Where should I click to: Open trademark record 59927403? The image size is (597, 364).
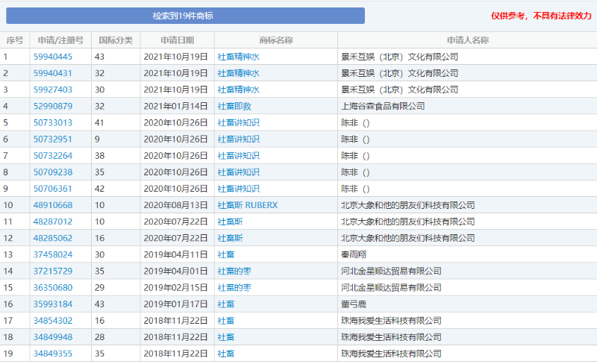point(53,90)
